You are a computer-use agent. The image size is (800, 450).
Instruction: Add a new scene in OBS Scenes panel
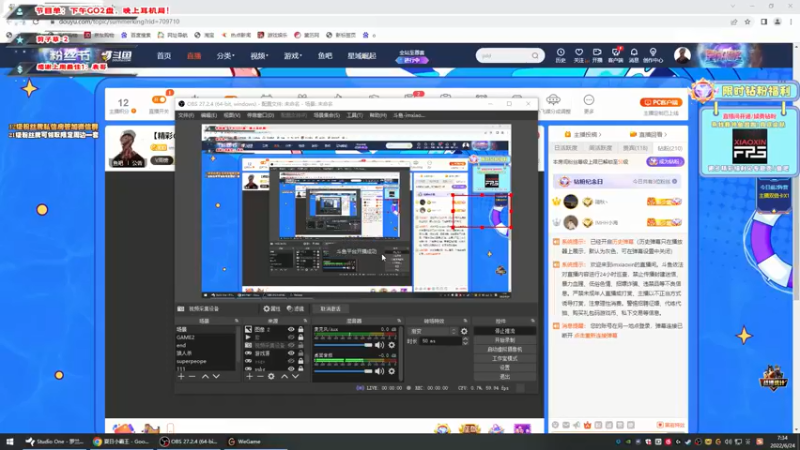click(x=181, y=377)
